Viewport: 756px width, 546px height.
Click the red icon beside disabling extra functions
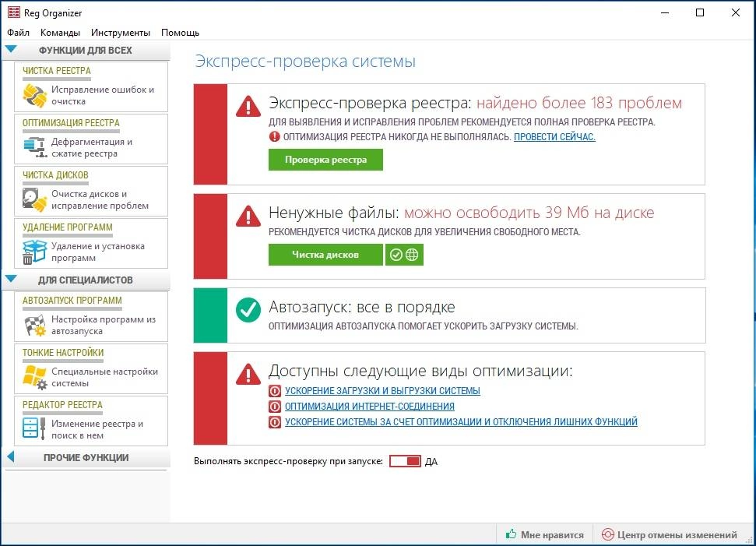[x=275, y=422]
